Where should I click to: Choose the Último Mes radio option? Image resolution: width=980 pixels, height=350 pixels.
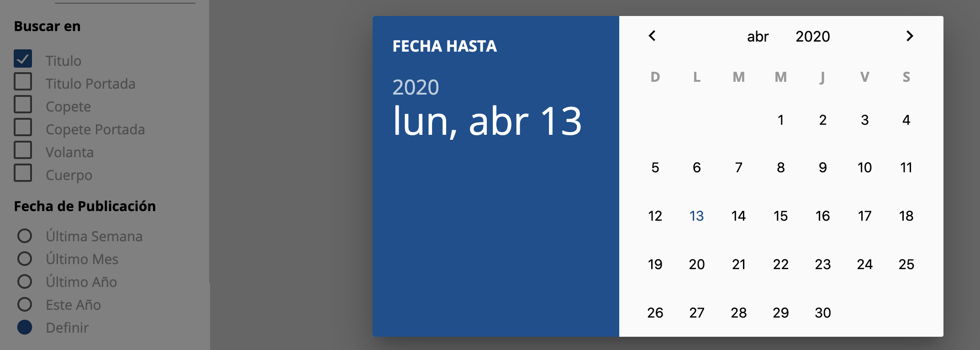(x=25, y=259)
